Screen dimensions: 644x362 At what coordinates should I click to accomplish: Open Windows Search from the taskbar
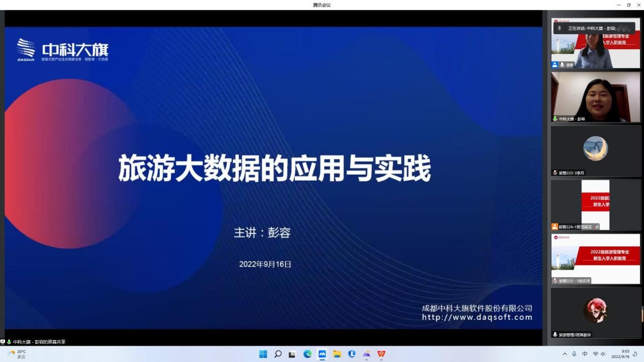tap(278, 354)
